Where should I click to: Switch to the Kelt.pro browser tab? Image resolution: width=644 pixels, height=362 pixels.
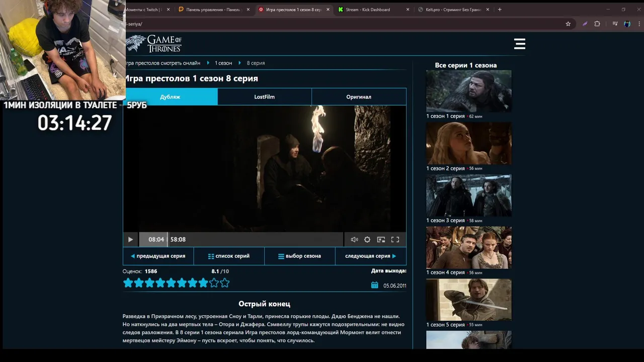[x=453, y=10]
